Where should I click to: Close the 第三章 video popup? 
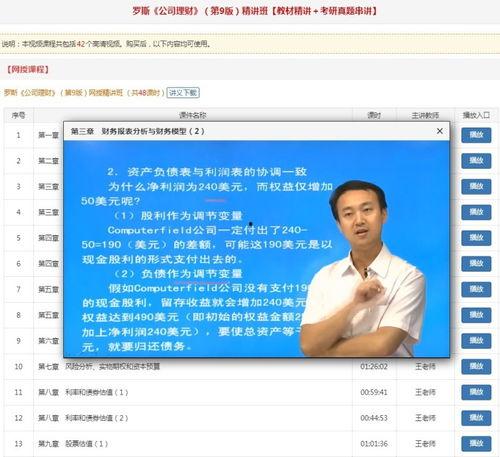pos(440,131)
